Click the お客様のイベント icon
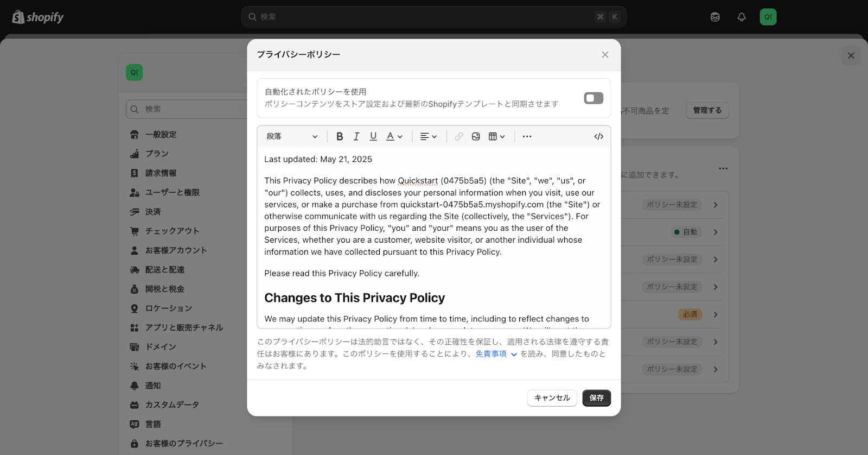 point(135,366)
